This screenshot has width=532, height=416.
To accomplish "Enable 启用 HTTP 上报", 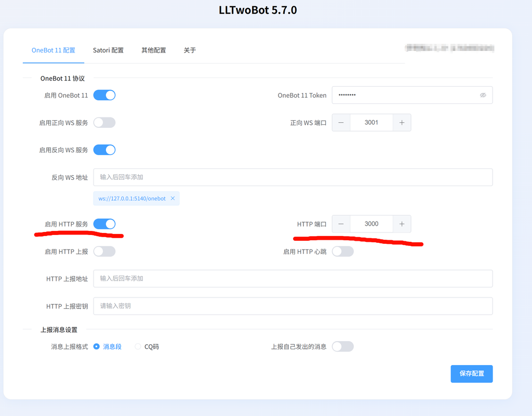I will 104,251.
